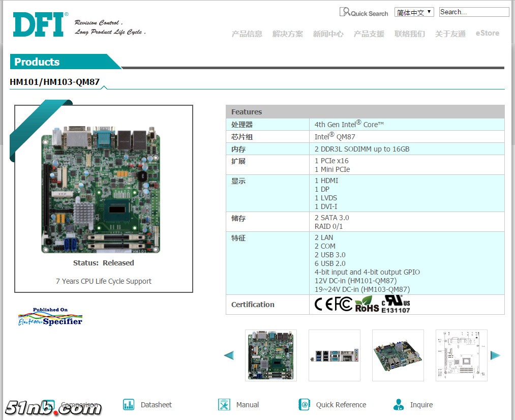
Task: Select 产品支援 menu item
Action: coord(369,34)
